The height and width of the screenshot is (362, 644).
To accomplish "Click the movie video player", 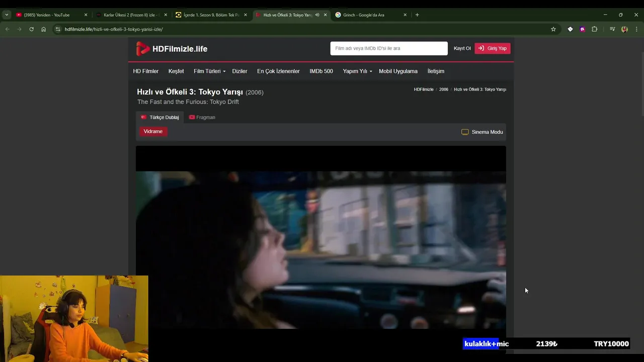I will [x=321, y=250].
